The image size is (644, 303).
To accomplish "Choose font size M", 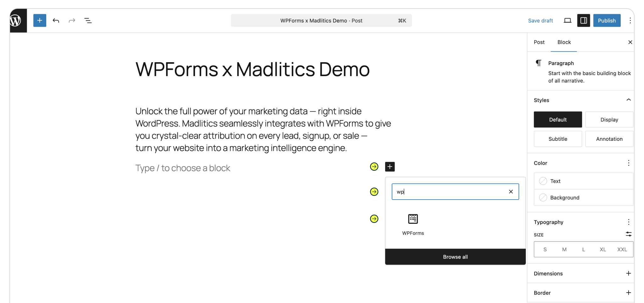I will coord(564,250).
